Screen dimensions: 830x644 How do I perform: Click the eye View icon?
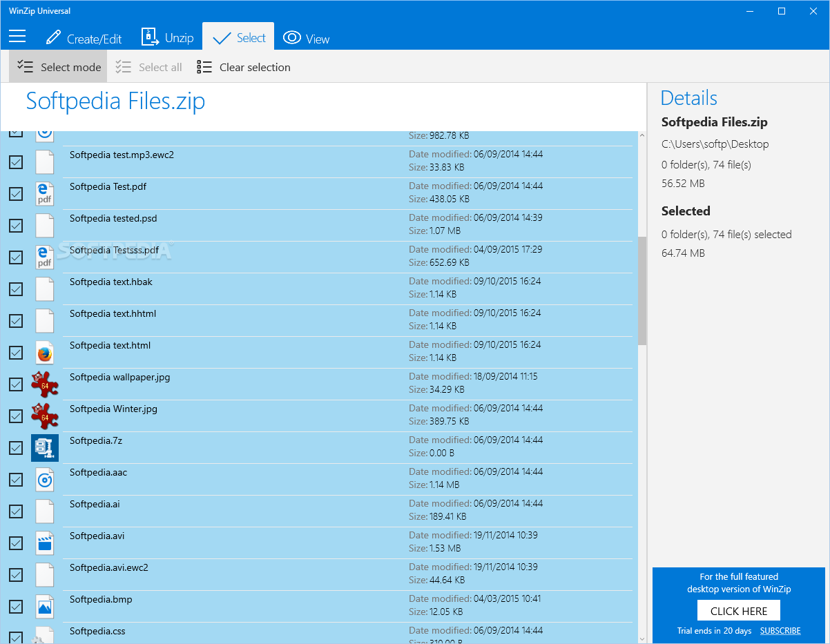292,37
